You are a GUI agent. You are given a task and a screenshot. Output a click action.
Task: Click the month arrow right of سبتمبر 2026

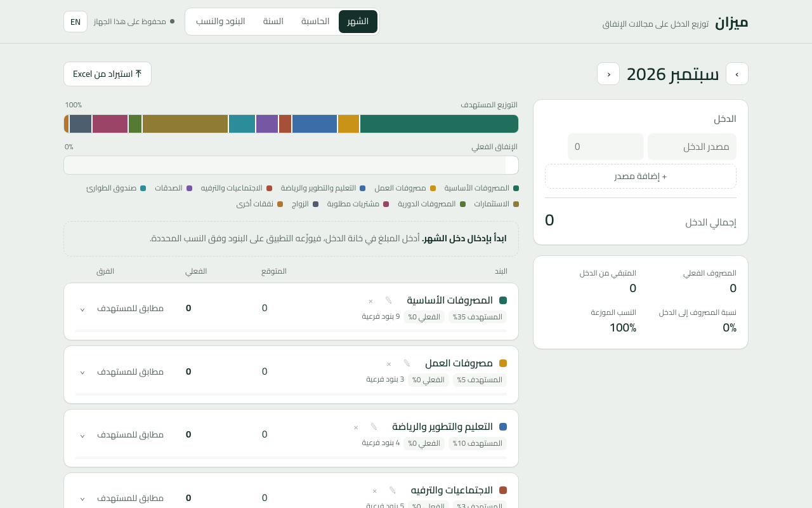coord(737,74)
